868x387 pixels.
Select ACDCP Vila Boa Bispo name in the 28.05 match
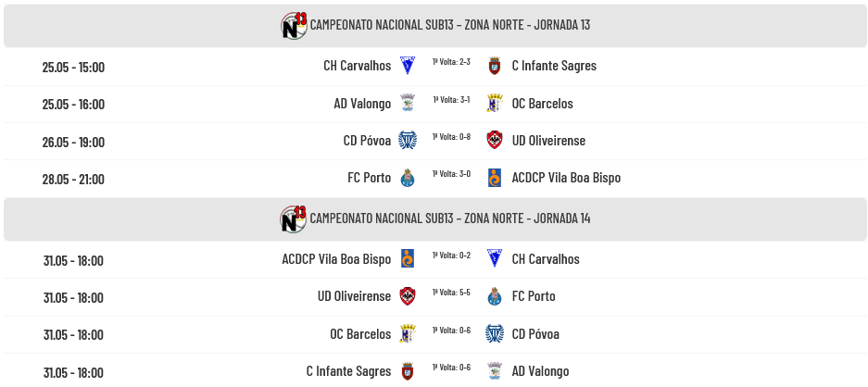coord(566,178)
